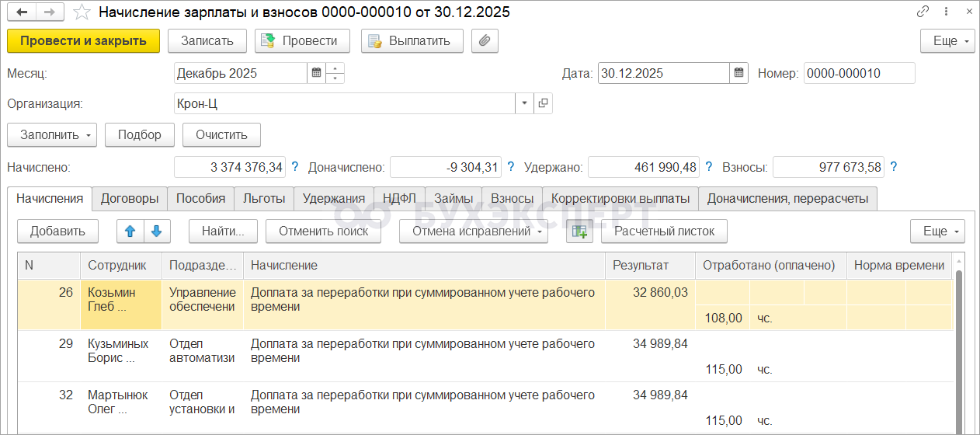Click the back navigation arrow

[x=23, y=12]
